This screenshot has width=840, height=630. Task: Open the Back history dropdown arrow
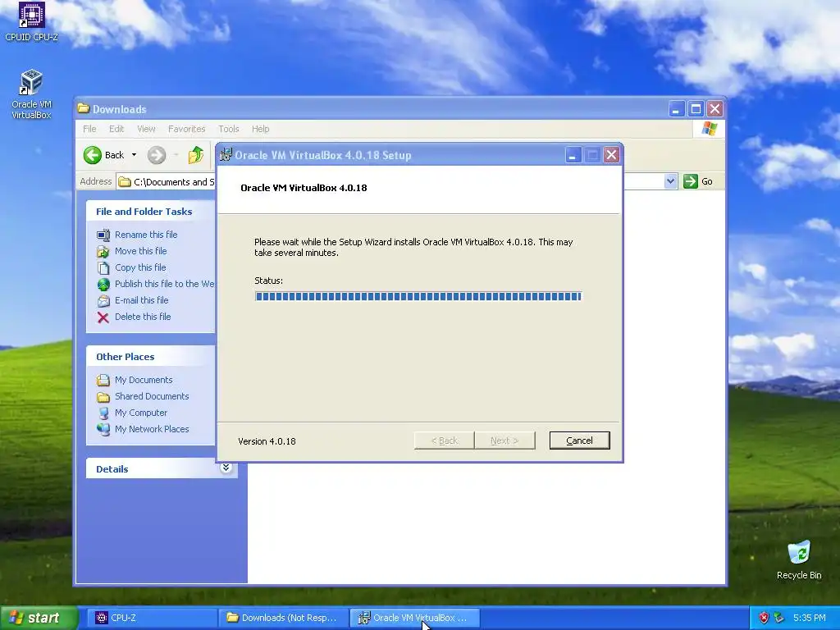[x=134, y=155]
